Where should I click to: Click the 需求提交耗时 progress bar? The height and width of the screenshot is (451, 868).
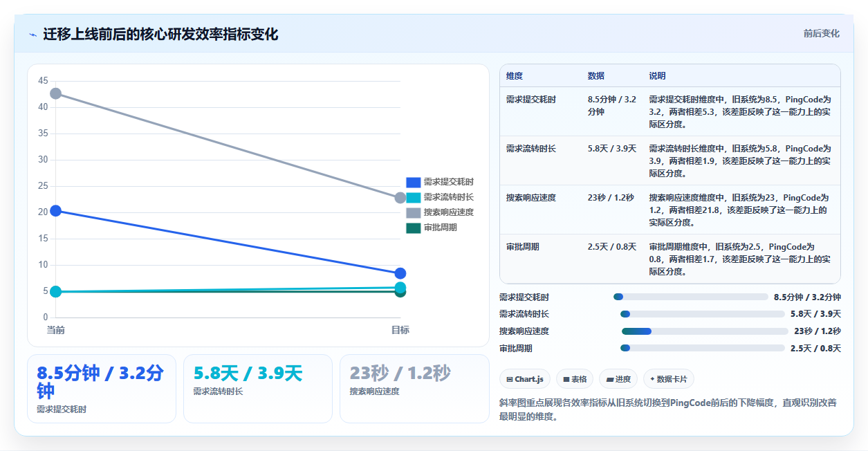click(x=690, y=297)
